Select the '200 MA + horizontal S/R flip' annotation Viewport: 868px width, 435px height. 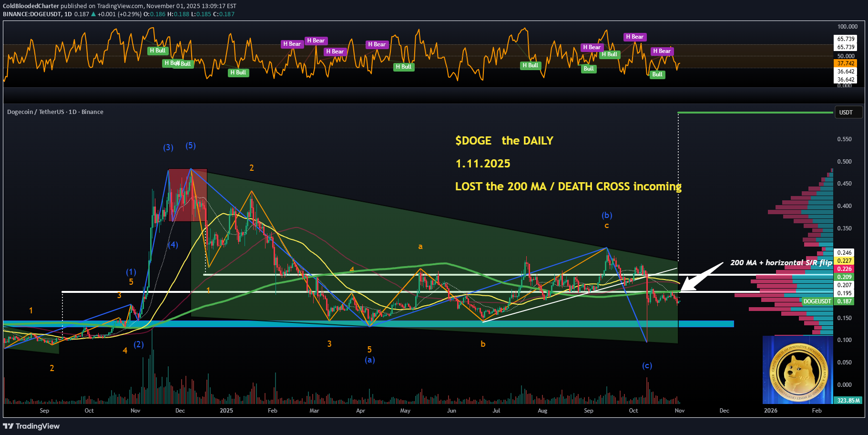781,263
